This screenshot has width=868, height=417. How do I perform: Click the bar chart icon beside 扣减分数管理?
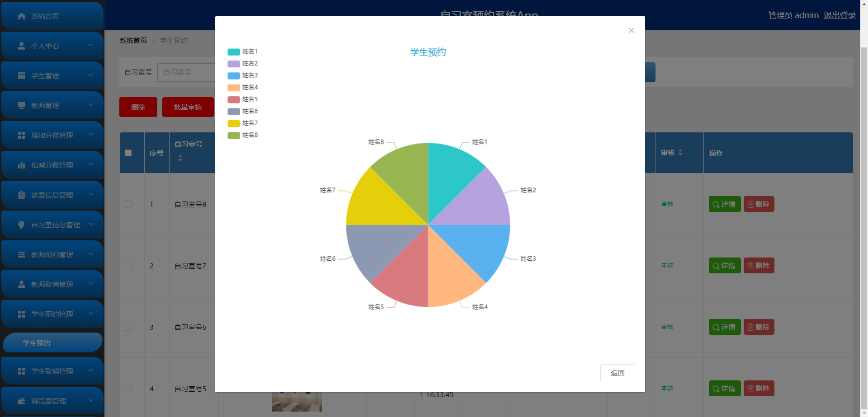coord(21,165)
